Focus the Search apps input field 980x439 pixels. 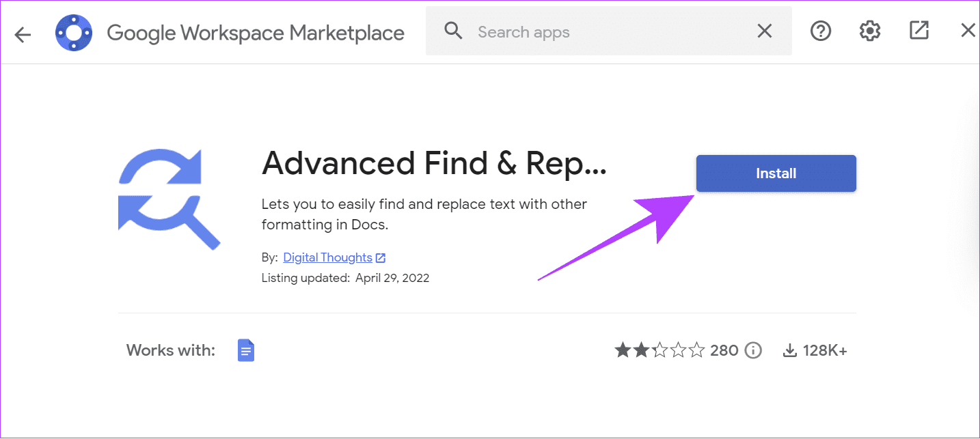(x=608, y=31)
